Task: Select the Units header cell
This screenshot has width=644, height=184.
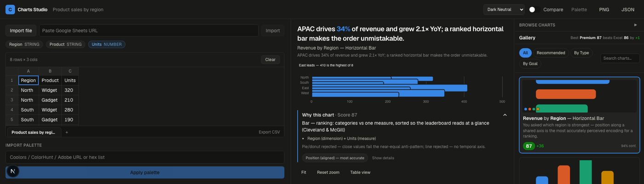Action: pyautogui.click(x=70, y=80)
